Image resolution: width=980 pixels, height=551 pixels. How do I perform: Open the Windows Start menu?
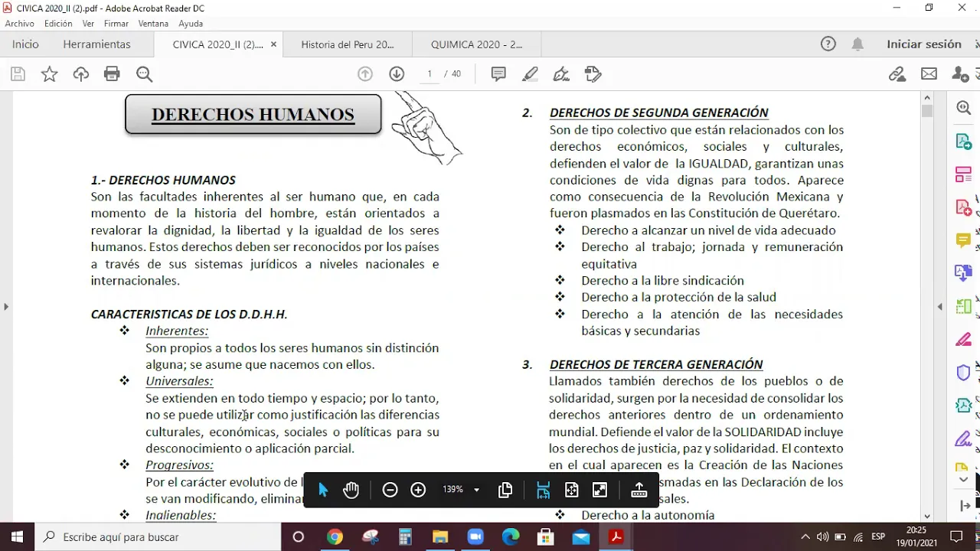click(x=17, y=537)
